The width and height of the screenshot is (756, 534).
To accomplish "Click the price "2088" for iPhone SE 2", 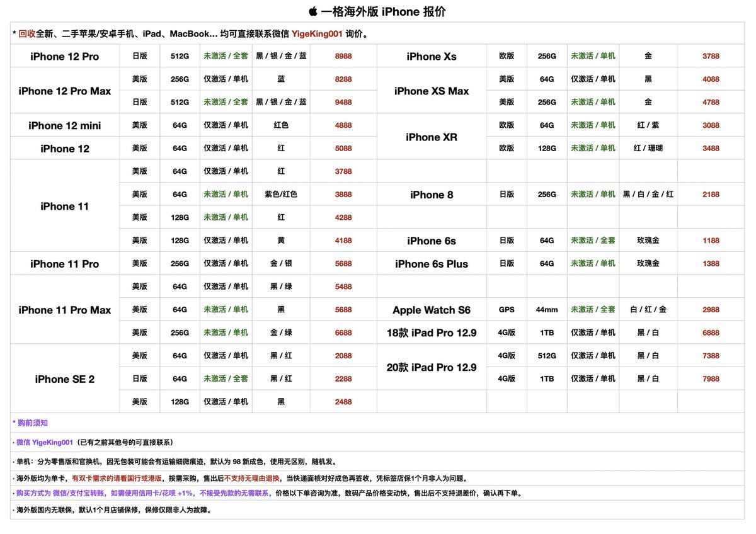I will [343, 356].
